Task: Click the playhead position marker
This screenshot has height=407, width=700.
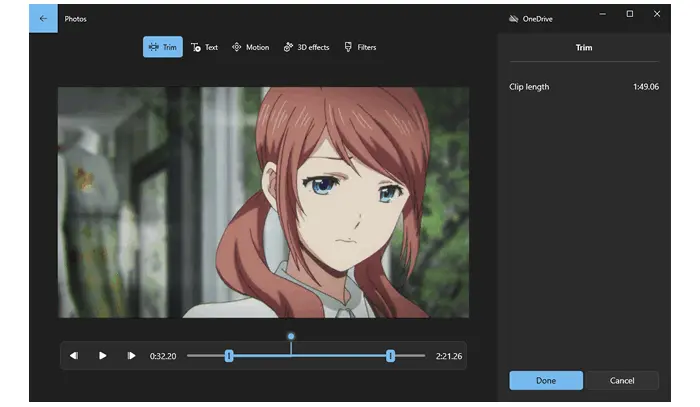Action: pos(291,336)
